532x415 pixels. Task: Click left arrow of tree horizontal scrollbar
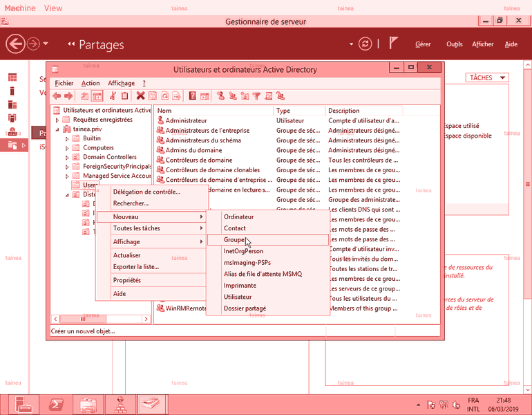tap(56, 320)
